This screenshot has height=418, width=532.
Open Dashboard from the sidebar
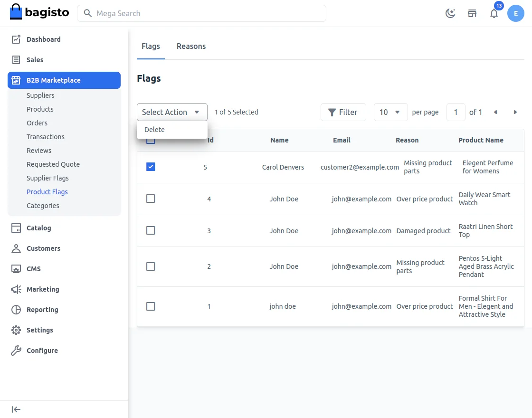pos(44,39)
